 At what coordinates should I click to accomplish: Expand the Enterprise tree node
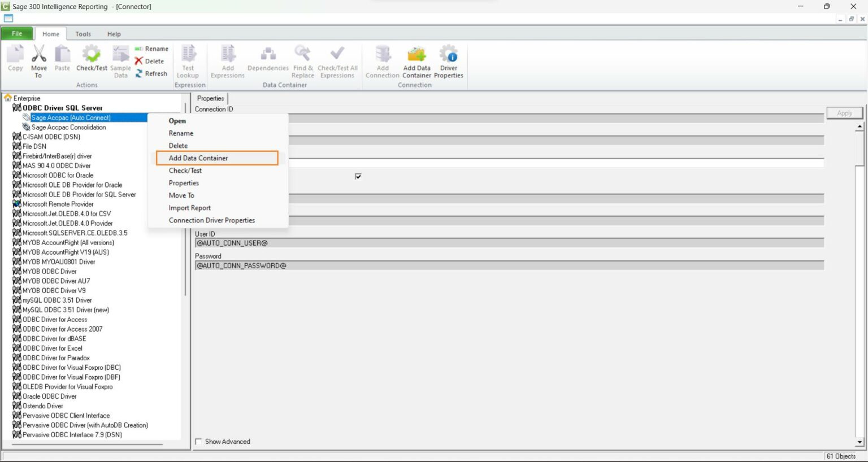[x=9, y=98]
